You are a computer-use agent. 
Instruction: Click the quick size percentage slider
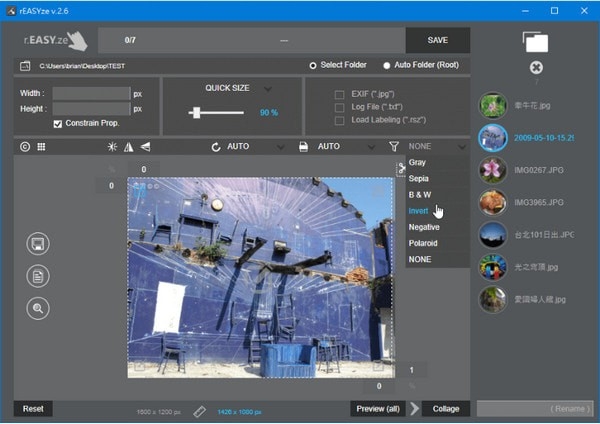click(x=197, y=113)
